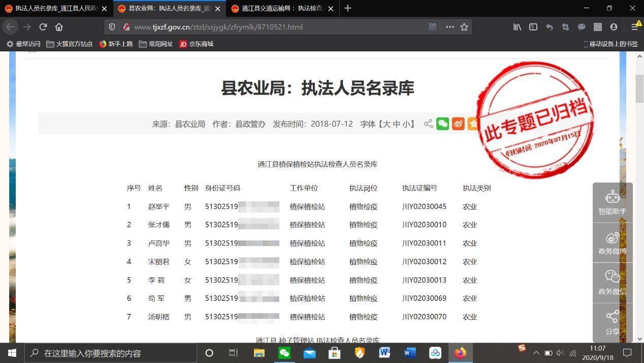This screenshot has height=363, width=644.
Task: Open the notification action center
Action: [627, 353]
